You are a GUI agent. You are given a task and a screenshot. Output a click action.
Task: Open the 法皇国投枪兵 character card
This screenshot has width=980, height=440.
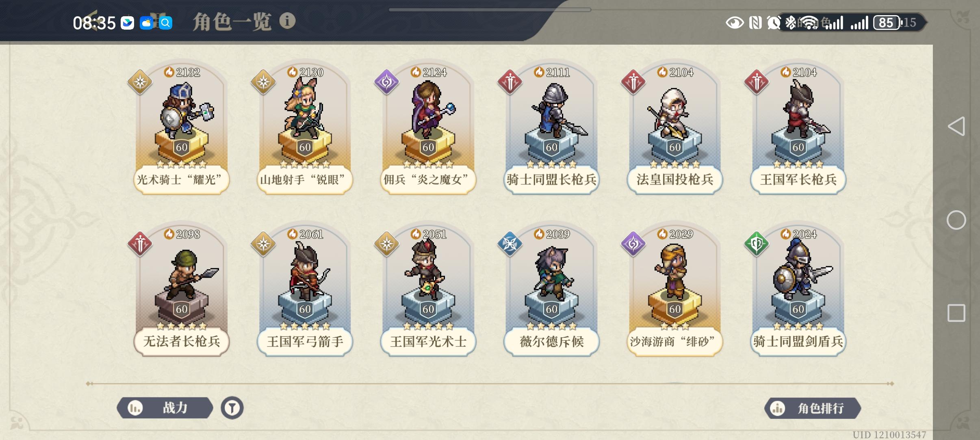tap(675, 128)
